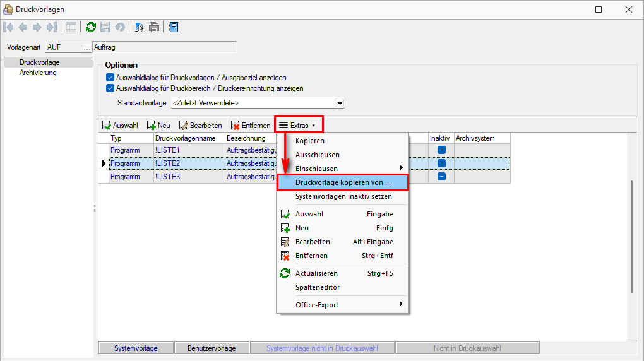Screen dimensions: 644x361
Task: Click Auftragsbestätigu cell in the !LISTE1 row
Action: 251,150
